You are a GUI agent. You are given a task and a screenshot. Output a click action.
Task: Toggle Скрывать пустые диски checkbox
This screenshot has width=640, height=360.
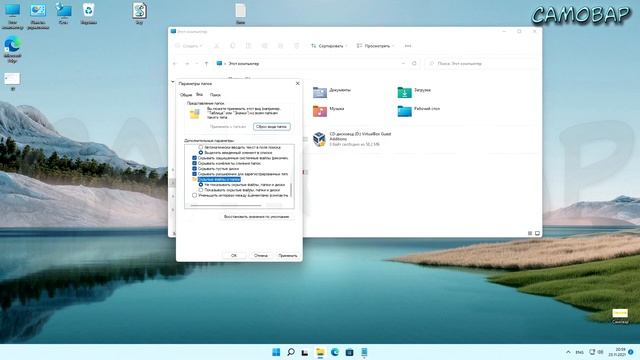click(194, 169)
